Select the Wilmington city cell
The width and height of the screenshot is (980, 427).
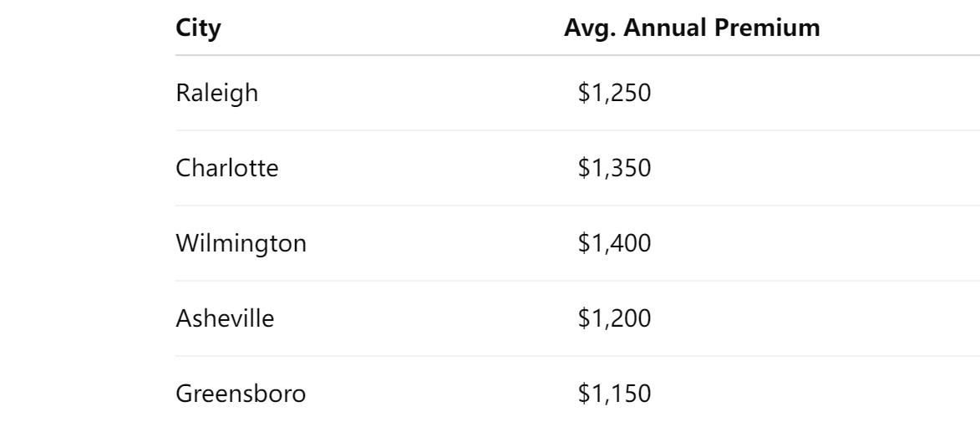241,243
